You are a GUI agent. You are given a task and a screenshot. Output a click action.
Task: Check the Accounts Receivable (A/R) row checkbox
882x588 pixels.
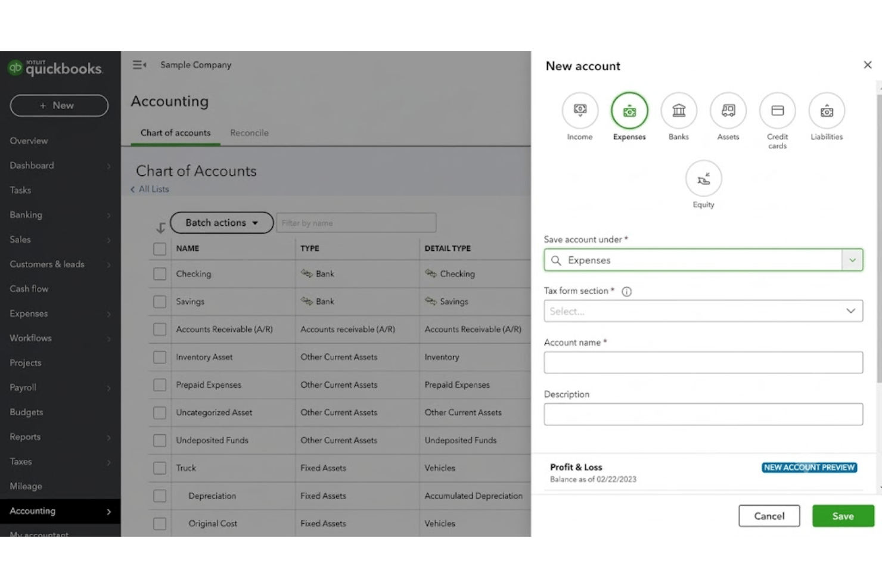160,329
